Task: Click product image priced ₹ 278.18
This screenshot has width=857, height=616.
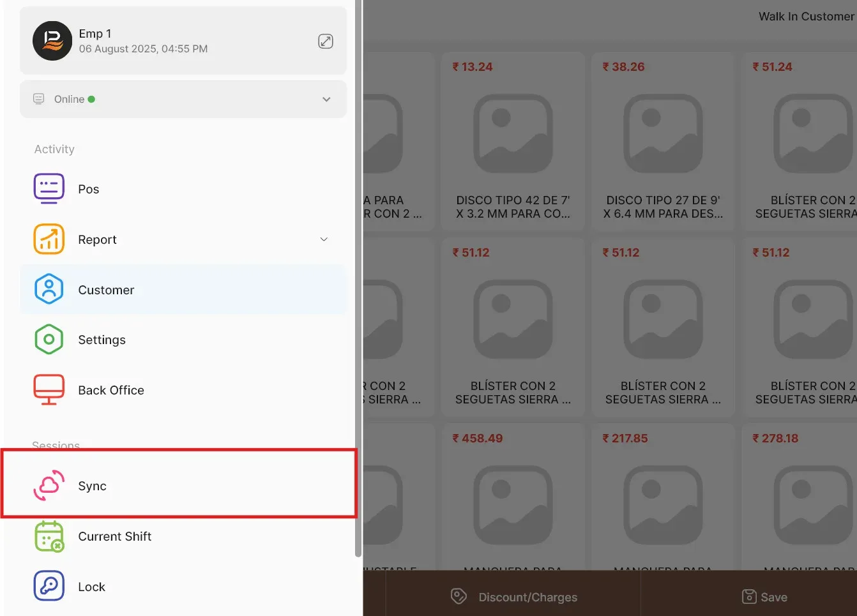Action: [813, 505]
